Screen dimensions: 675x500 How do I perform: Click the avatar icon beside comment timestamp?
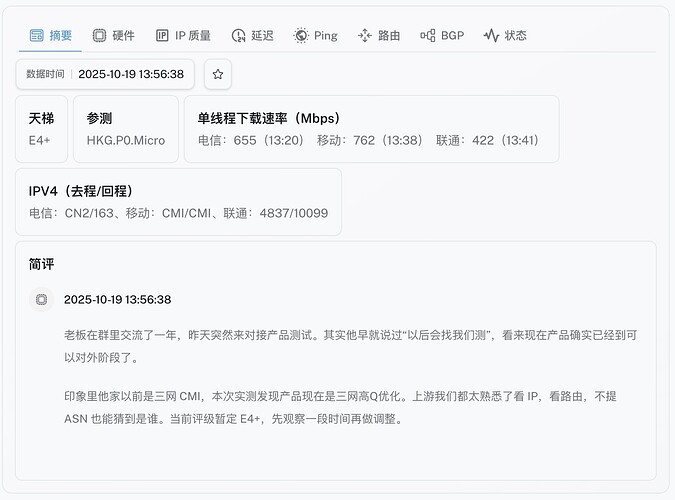tap(41, 299)
